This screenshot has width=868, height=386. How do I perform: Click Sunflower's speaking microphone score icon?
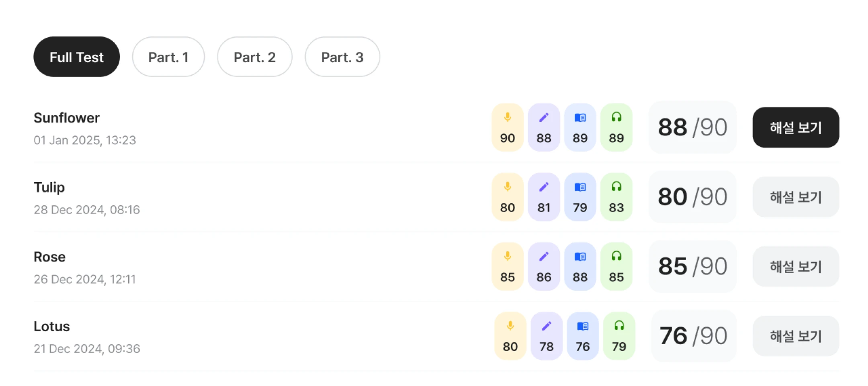pos(508,117)
